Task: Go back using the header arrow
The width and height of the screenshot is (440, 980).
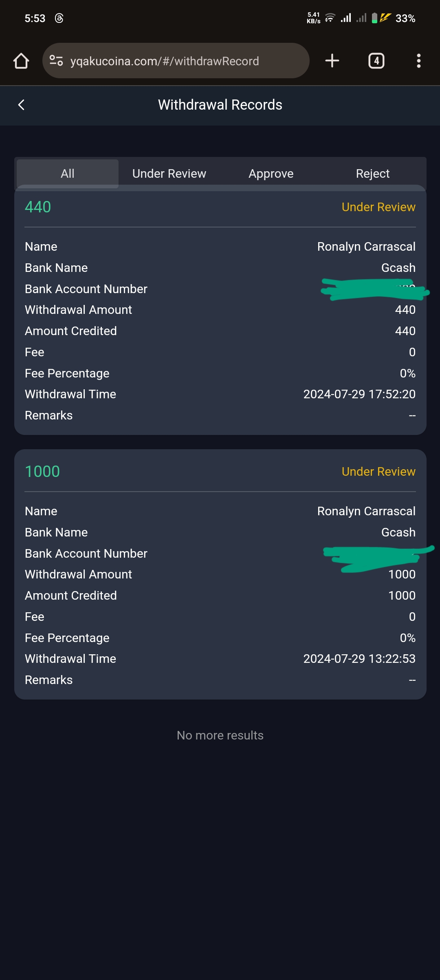Action: pyautogui.click(x=22, y=105)
